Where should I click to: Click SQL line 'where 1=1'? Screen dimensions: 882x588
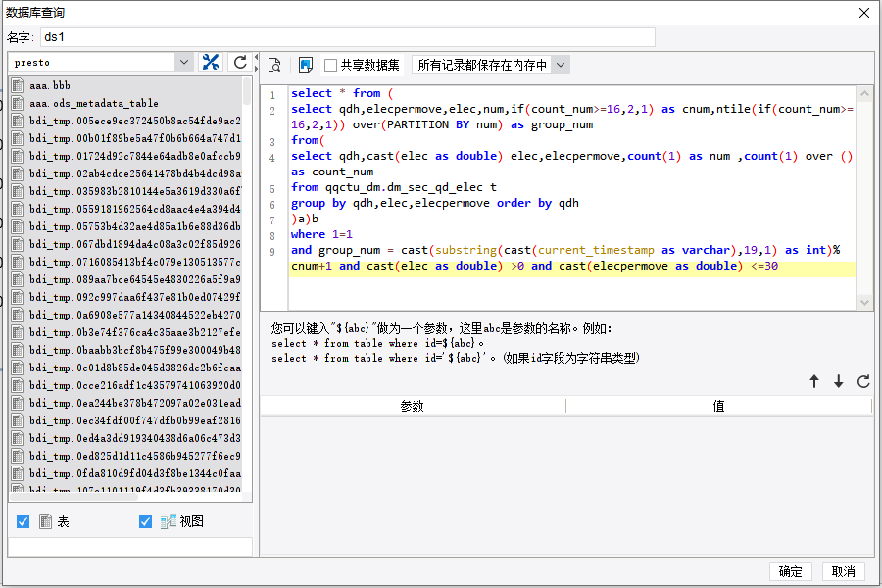tap(321, 234)
